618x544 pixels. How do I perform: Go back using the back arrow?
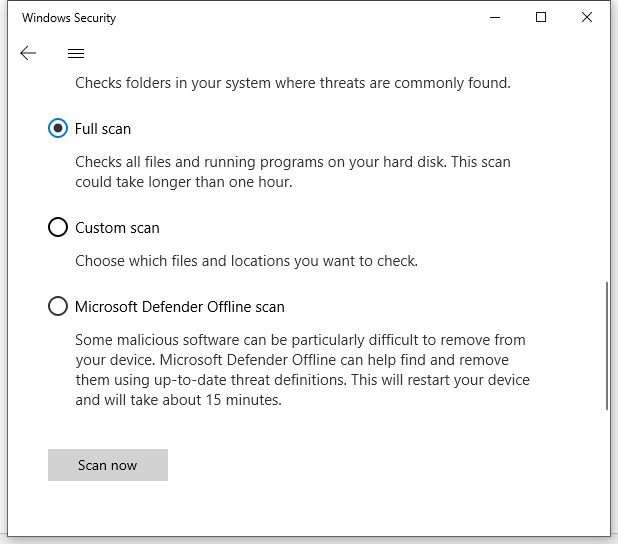pyautogui.click(x=28, y=53)
